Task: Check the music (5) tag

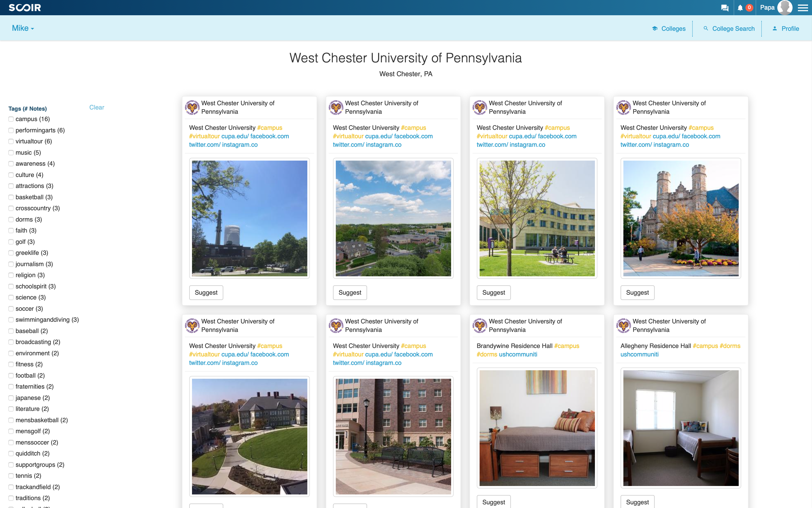Action: [x=11, y=152]
